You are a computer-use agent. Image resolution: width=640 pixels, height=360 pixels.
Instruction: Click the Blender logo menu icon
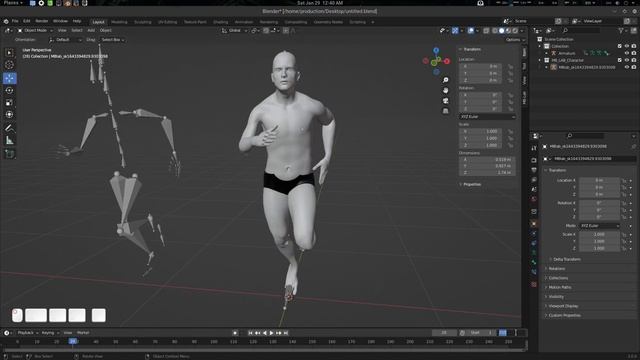pos(6,21)
